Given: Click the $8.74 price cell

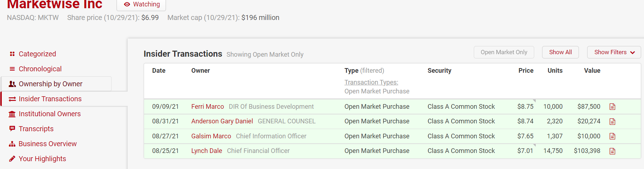Looking at the screenshot, I should [x=525, y=121].
